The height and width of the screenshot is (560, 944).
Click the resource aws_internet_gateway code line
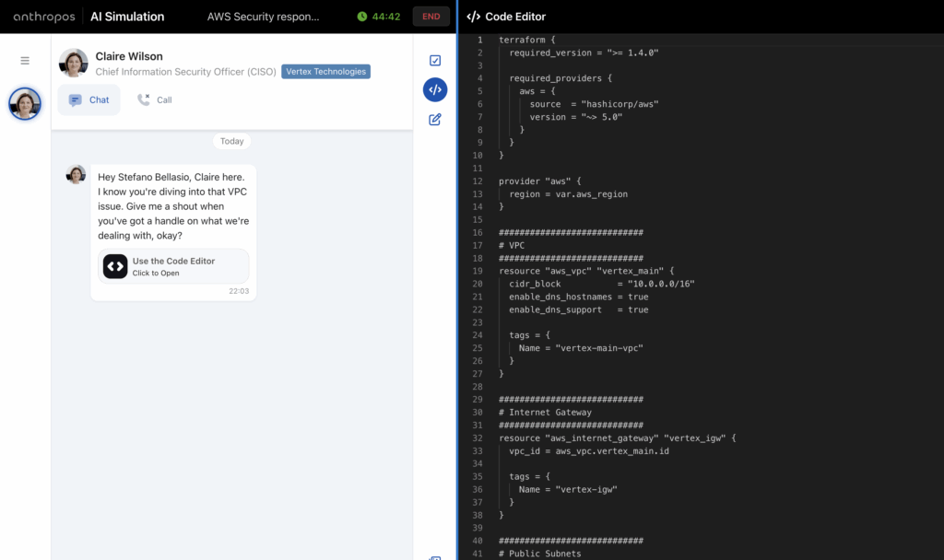(x=617, y=438)
